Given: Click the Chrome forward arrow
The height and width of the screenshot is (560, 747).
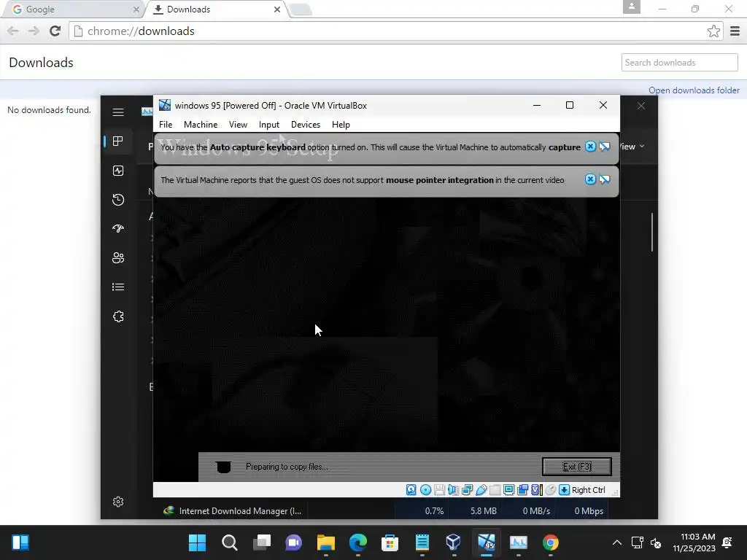Looking at the screenshot, I should [34, 31].
